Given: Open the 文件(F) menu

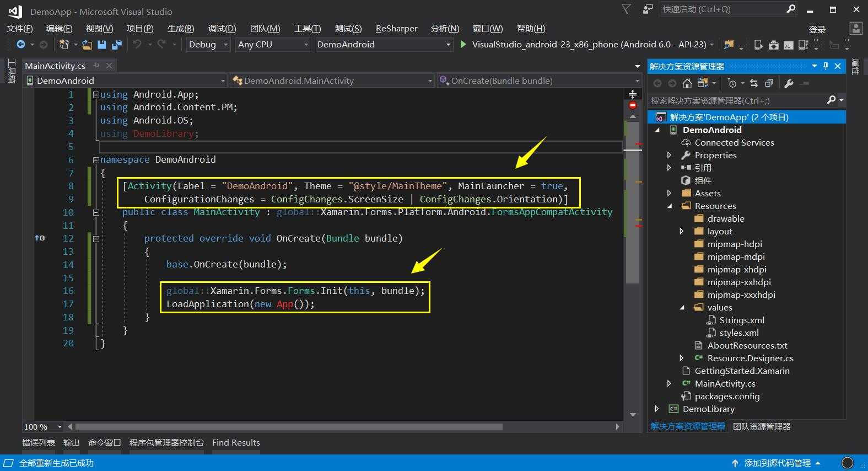Looking at the screenshot, I should tap(20, 29).
